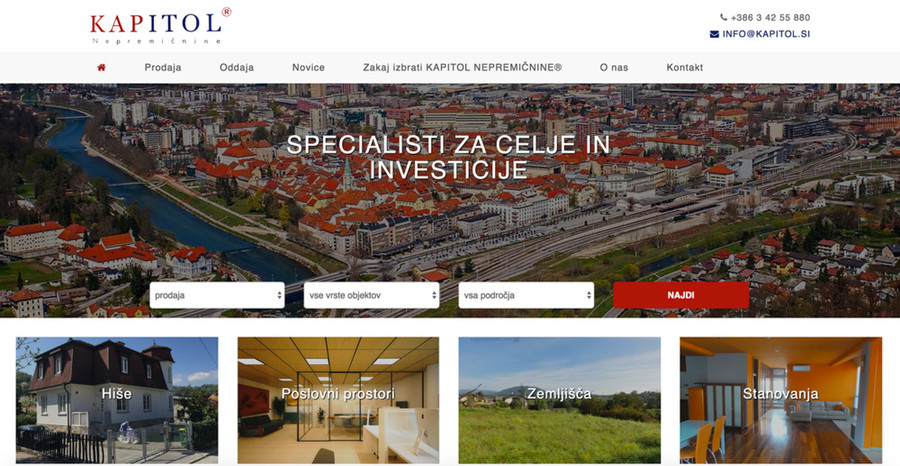
Task: Click the envelope icon next to INFO@KAPITOL.SI
Action: [714, 34]
